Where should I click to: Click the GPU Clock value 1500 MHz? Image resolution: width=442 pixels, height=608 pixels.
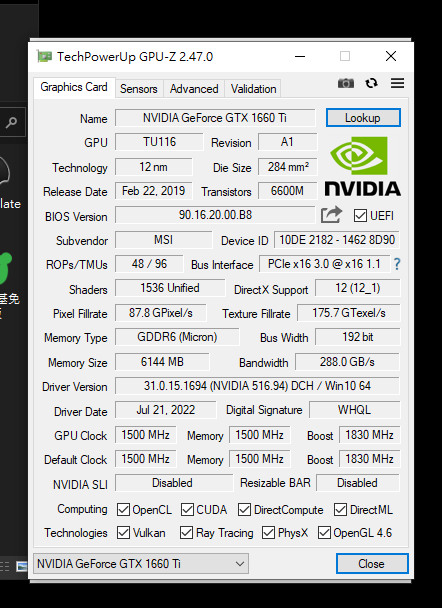[145, 435]
